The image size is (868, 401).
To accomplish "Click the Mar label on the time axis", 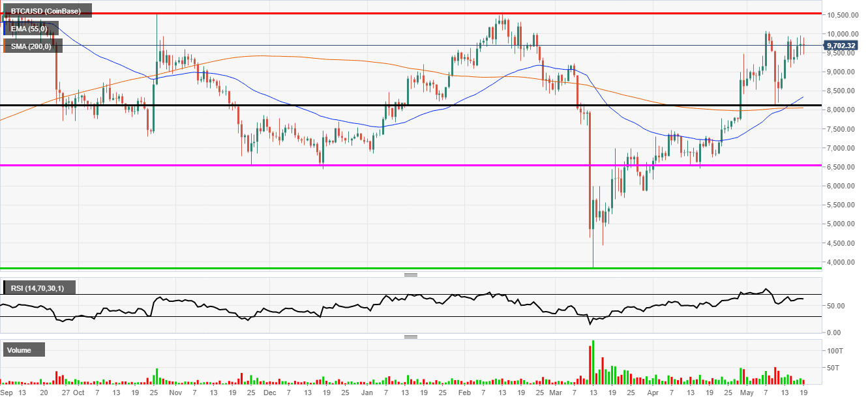I will point(555,393).
